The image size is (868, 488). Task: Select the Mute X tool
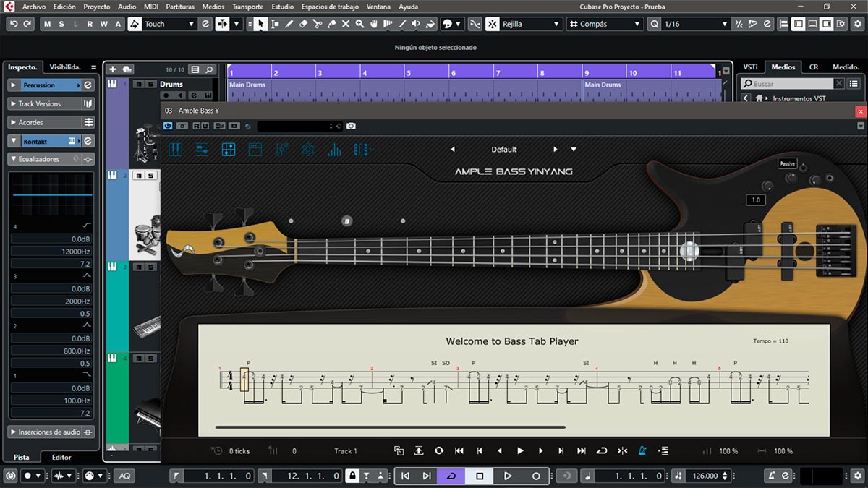point(346,24)
